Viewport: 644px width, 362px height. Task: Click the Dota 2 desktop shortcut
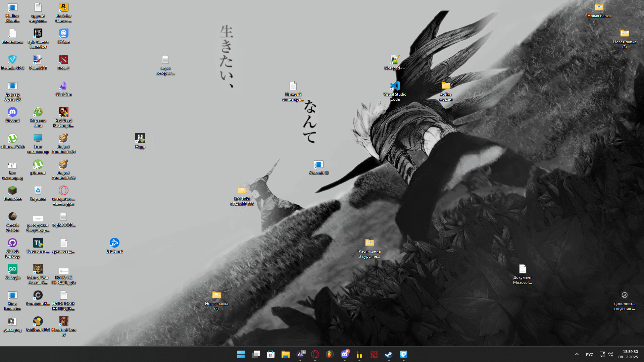63,63
